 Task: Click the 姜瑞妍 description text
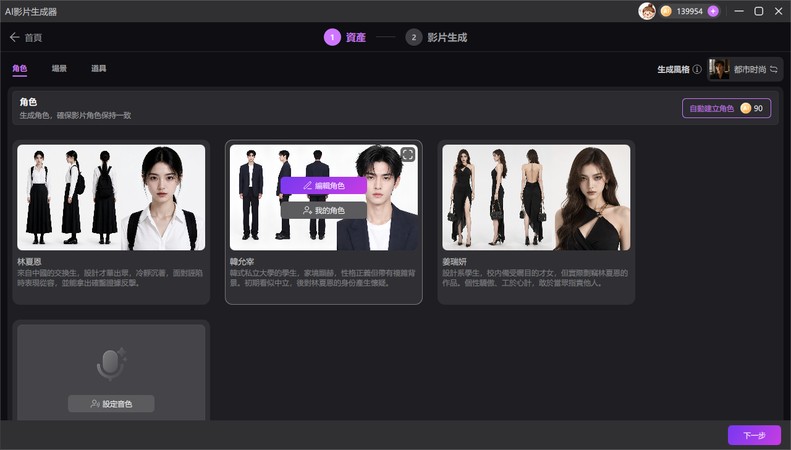pyautogui.click(x=535, y=278)
